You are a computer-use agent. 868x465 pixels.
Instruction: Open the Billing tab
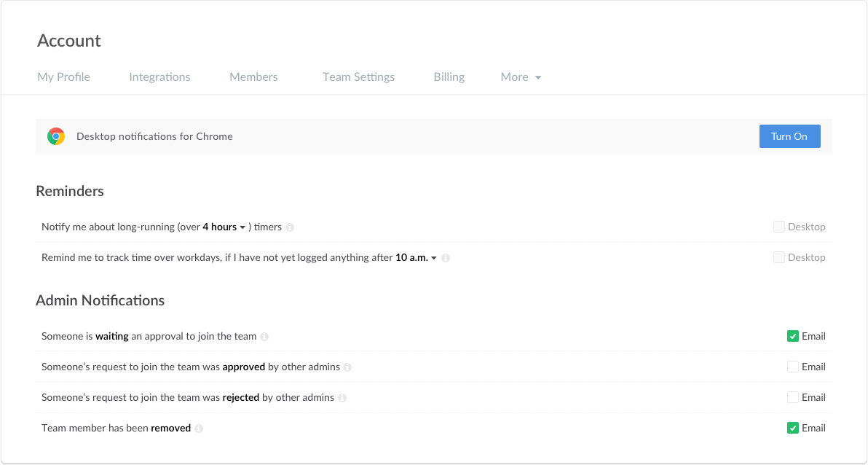pyautogui.click(x=449, y=77)
